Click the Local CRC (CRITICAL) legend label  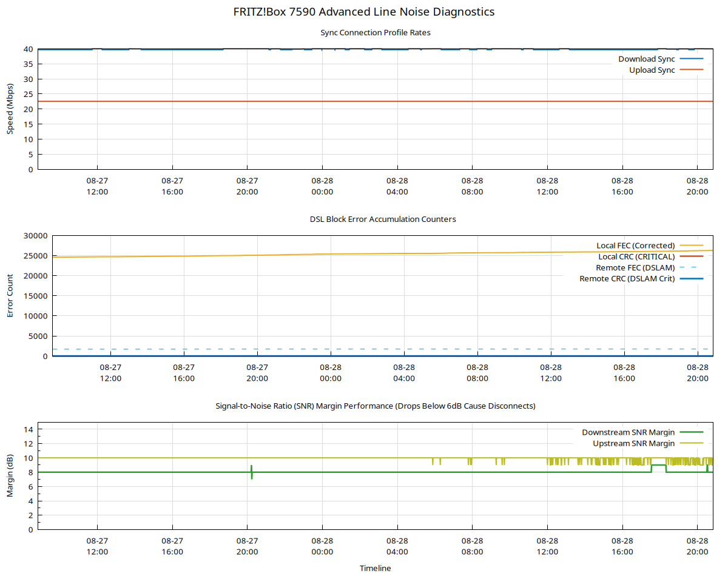[636, 256]
